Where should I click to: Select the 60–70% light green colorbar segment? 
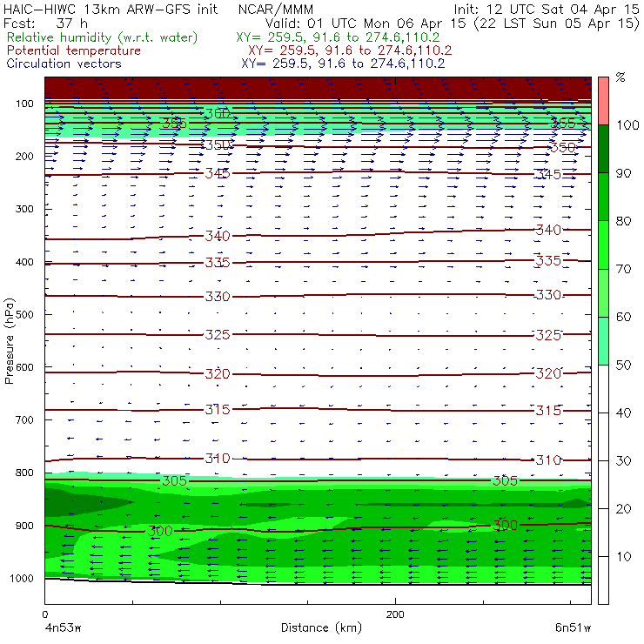(x=603, y=292)
